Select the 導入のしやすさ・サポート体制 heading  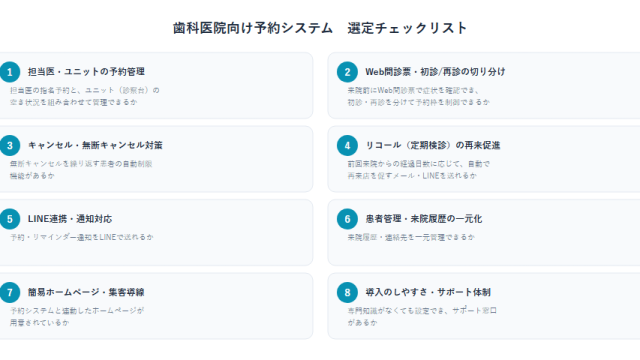coord(428,292)
